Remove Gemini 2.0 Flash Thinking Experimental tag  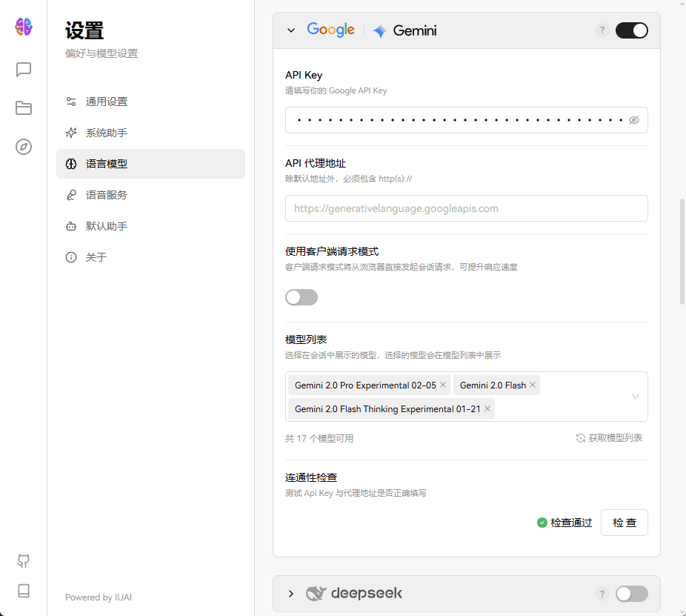pyautogui.click(x=487, y=408)
